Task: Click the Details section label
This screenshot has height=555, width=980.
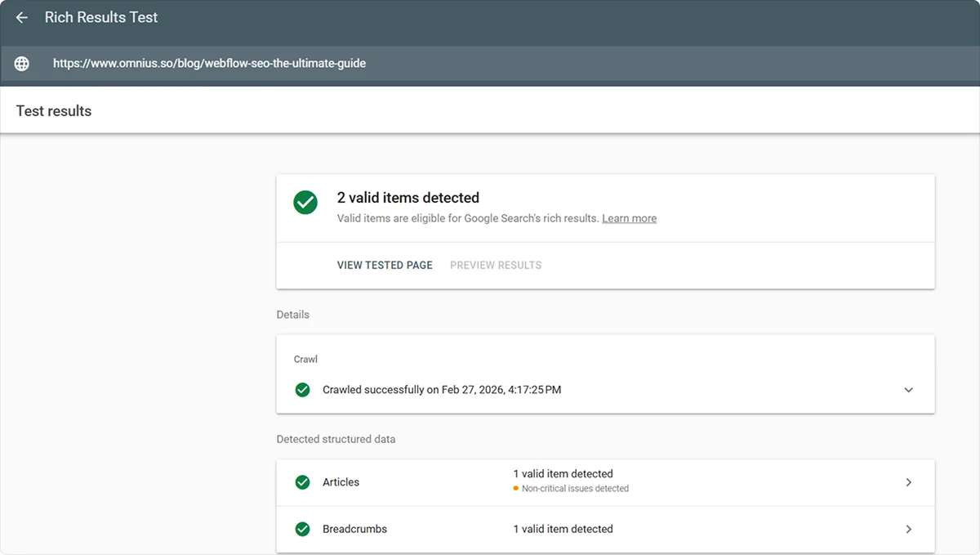Action: 293,315
